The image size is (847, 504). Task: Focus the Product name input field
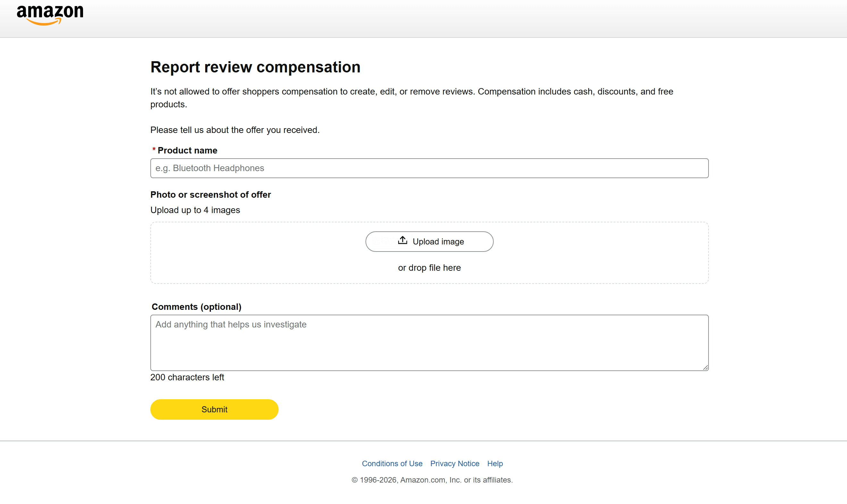point(429,168)
